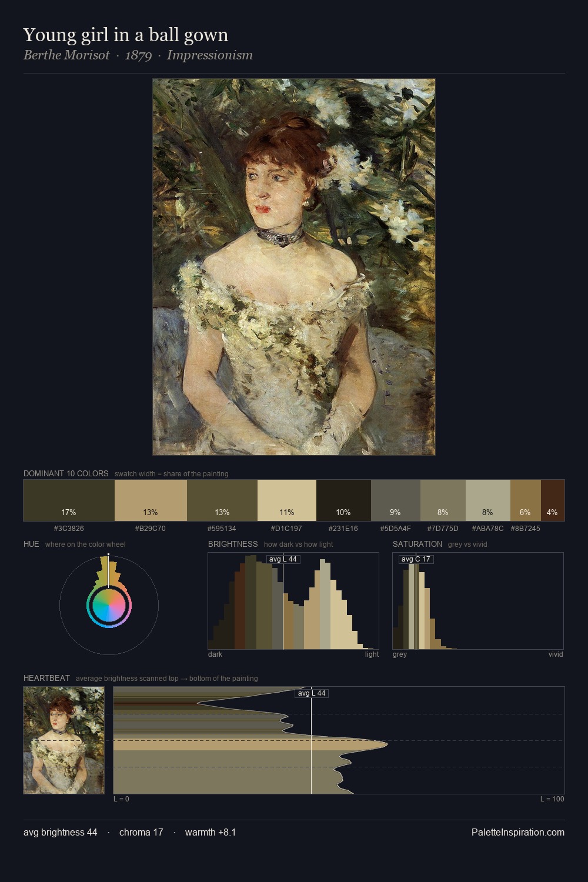The width and height of the screenshot is (588, 882).
Task: Click the L = 0 axis label
Action: point(121,799)
